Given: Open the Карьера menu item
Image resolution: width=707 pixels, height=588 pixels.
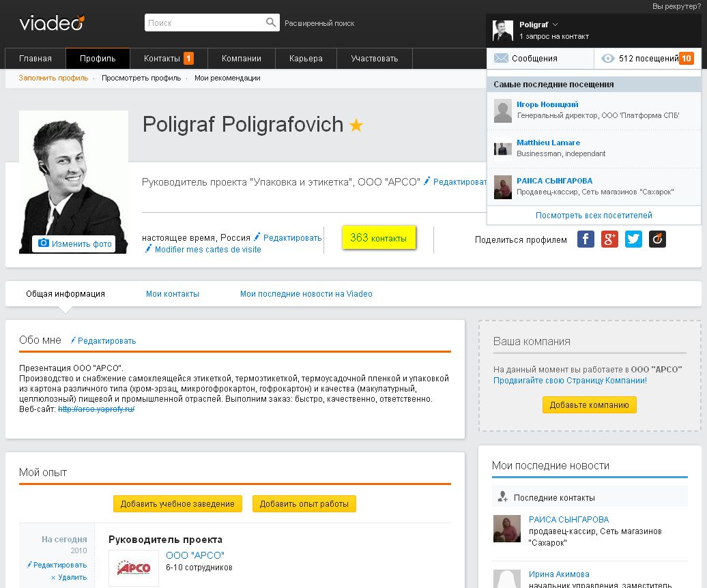Looking at the screenshot, I should pos(306,59).
